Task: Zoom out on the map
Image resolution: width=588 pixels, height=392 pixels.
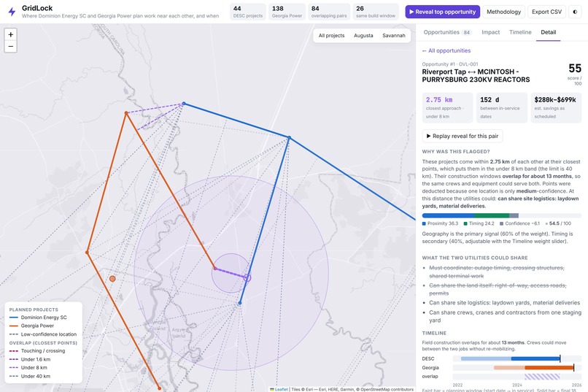Action: [10, 47]
